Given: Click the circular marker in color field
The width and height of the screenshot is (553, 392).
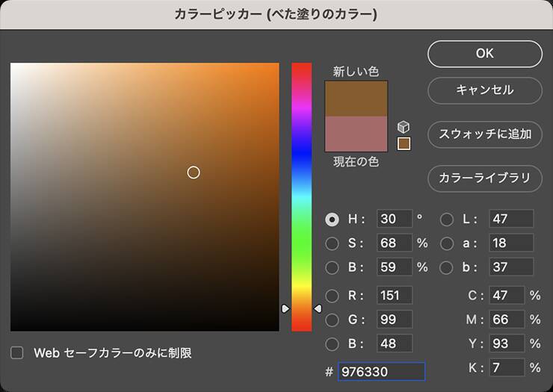Looking at the screenshot, I should pos(194,172).
